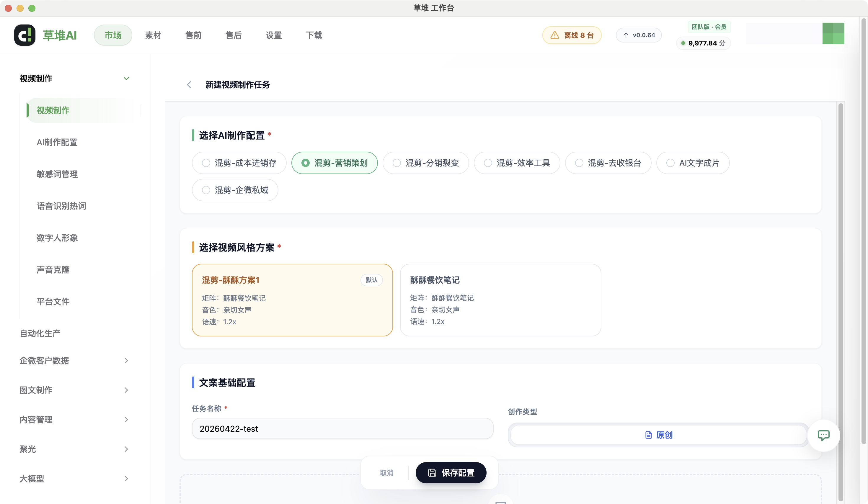
Task: Click the 9,977.84 分 points balance
Action: point(703,43)
